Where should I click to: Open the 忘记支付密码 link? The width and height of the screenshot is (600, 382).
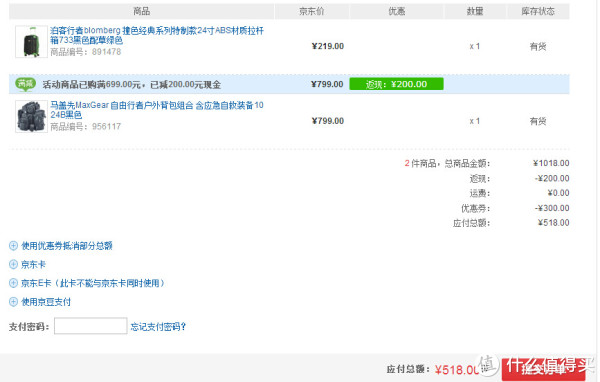point(158,327)
